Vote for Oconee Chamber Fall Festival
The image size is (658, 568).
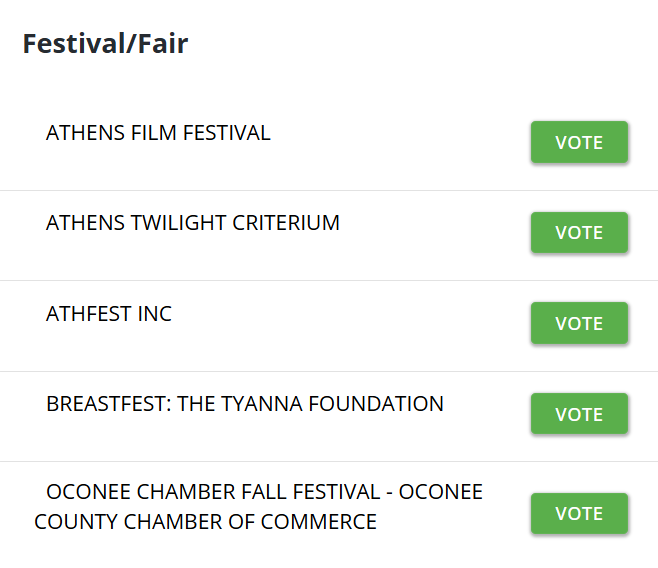pyautogui.click(x=579, y=513)
